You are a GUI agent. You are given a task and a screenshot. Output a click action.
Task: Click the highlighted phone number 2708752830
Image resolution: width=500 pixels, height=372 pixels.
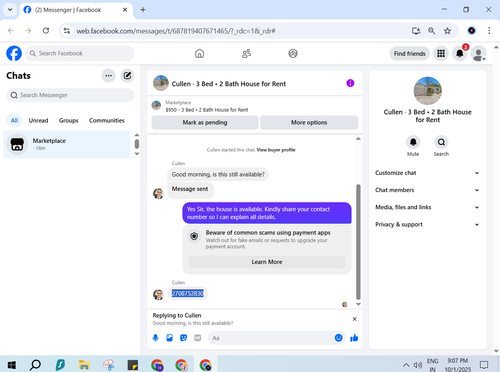pos(188,293)
